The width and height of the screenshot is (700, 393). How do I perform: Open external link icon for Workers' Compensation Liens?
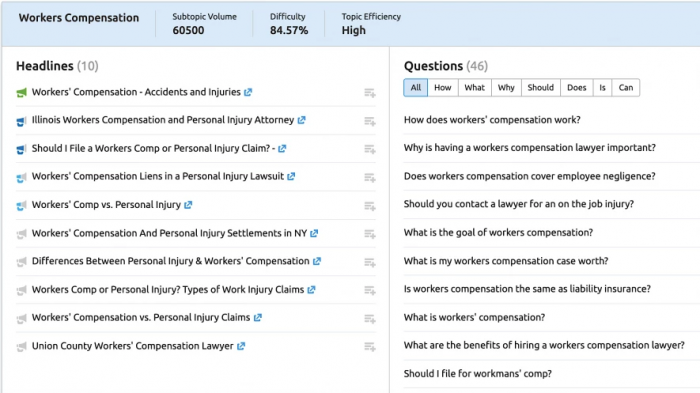(x=291, y=176)
